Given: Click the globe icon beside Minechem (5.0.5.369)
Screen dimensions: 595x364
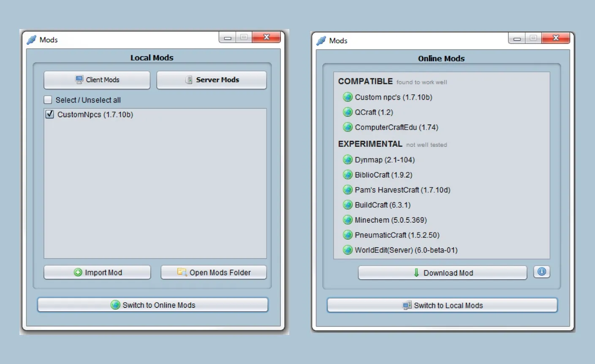Looking at the screenshot, I should coord(348,220).
